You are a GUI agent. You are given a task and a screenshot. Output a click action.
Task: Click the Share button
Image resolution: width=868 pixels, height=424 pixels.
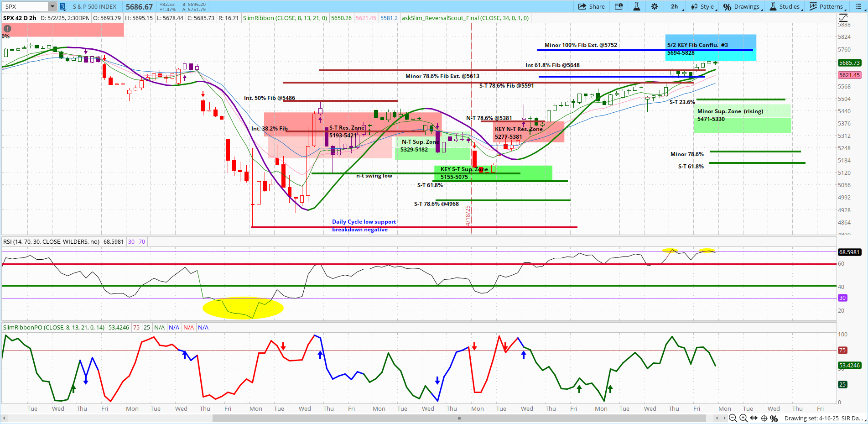point(592,6)
